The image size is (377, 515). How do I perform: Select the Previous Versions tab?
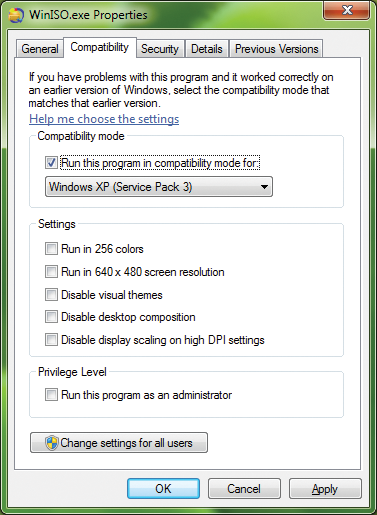click(x=276, y=49)
